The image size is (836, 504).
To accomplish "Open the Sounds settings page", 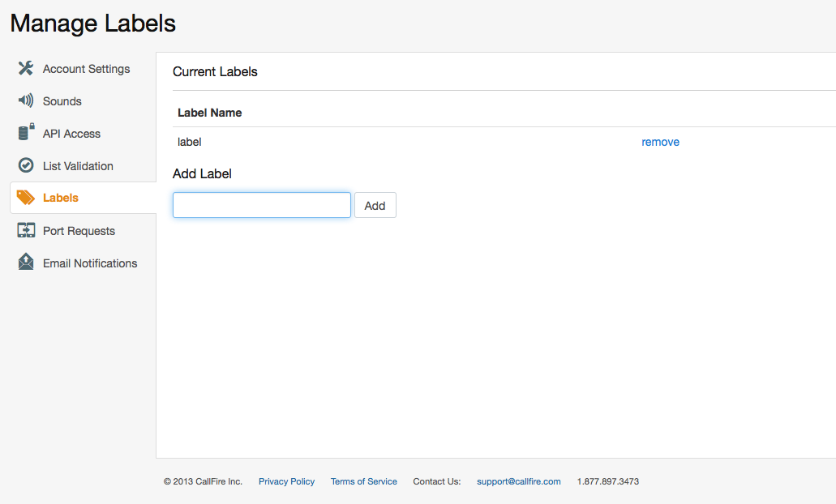I will [62, 100].
